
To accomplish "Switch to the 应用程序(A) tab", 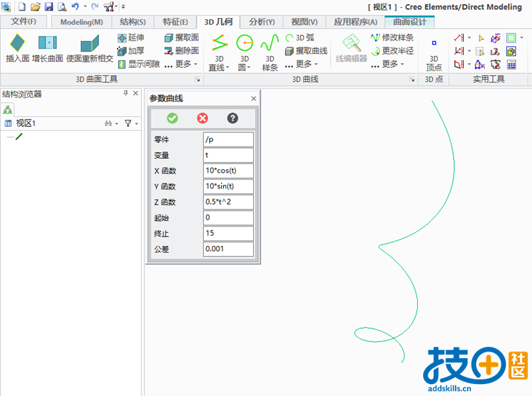I will (355, 22).
